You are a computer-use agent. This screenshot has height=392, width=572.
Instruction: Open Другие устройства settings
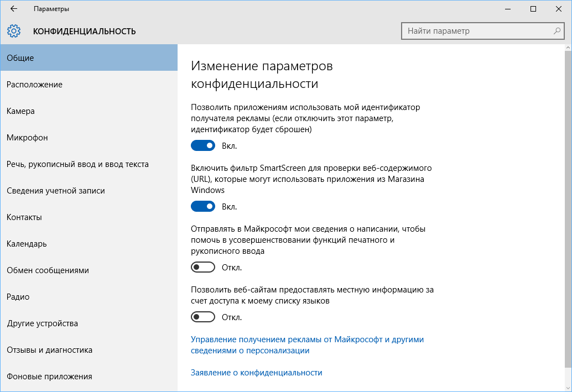(43, 323)
